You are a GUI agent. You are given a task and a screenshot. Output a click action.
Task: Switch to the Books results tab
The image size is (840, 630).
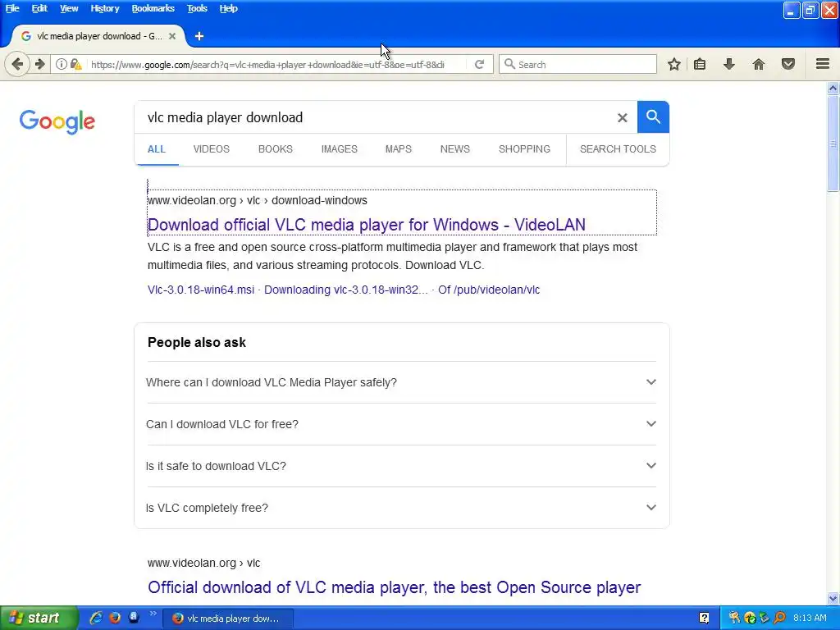click(276, 149)
